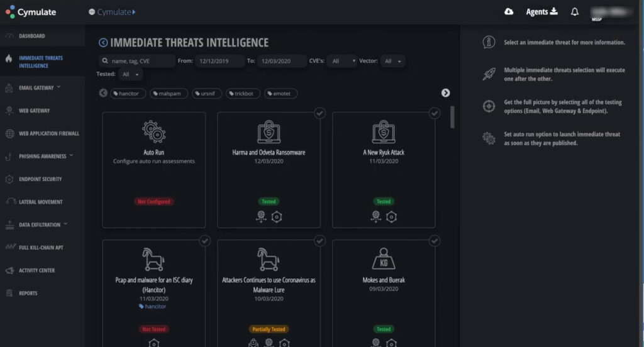Click the Not Configured status badge
This screenshot has width=644, height=347.
click(154, 202)
